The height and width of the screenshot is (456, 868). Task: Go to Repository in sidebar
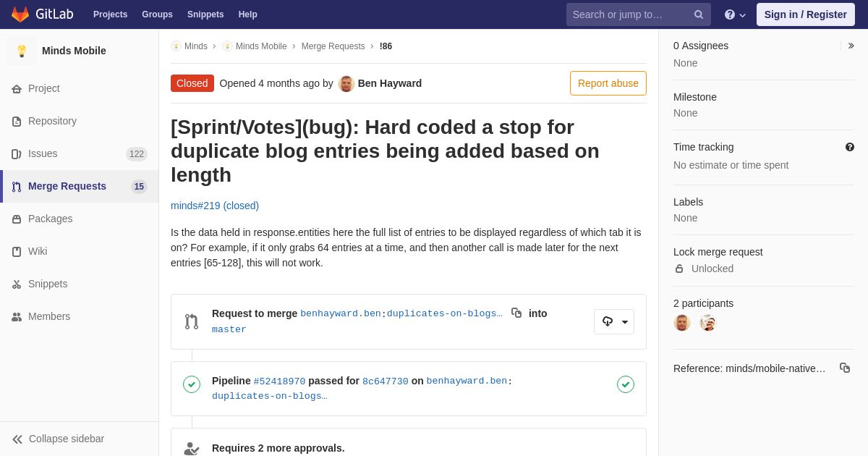point(80,121)
